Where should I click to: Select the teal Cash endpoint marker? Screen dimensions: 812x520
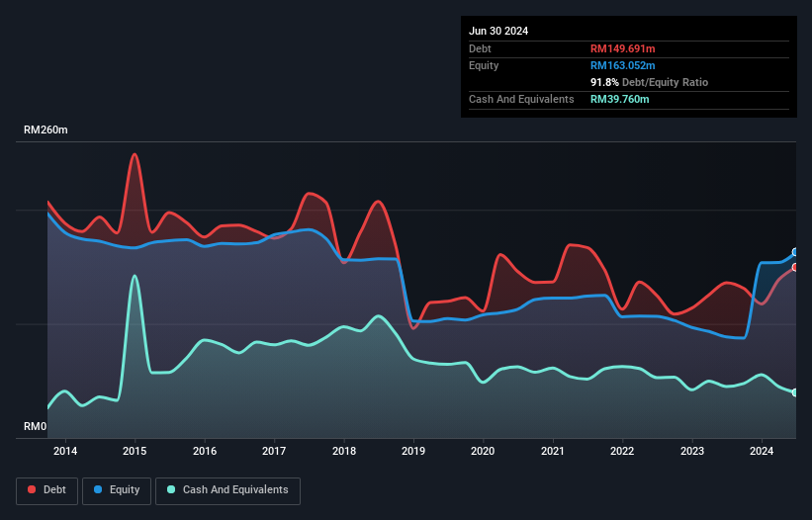(795, 392)
